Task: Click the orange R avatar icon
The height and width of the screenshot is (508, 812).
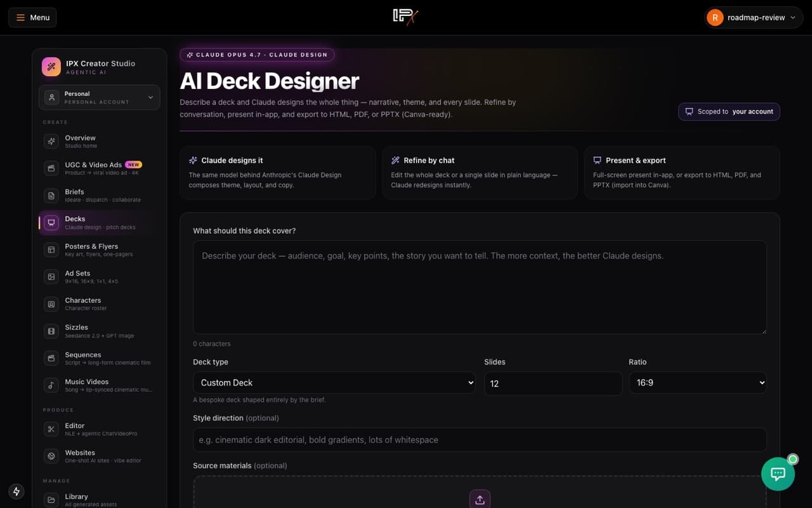Action: click(715, 17)
